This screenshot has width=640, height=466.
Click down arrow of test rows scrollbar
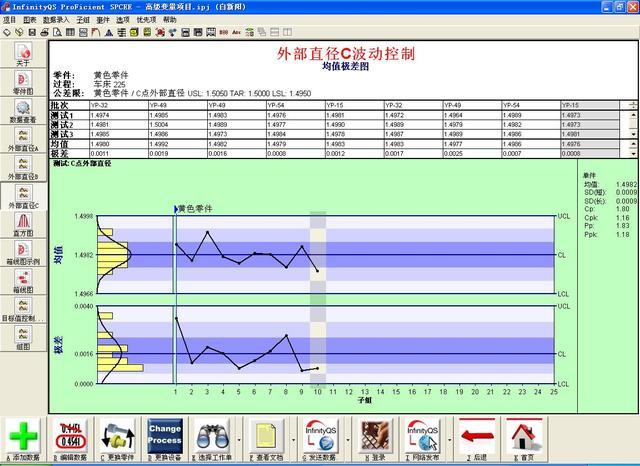coord(633,134)
